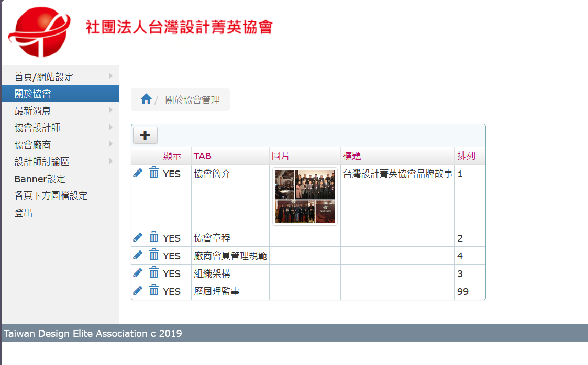Screen dimensions: 588x365
Task: Expand the 協會設計師 submenu arrow
Action: pos(110,127)
